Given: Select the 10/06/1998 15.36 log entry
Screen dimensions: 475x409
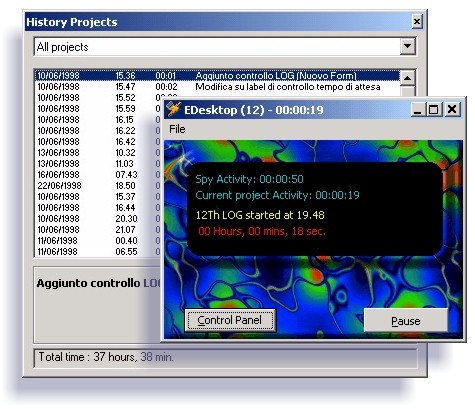Looking at the screenshot, I should tap(217, 76).
